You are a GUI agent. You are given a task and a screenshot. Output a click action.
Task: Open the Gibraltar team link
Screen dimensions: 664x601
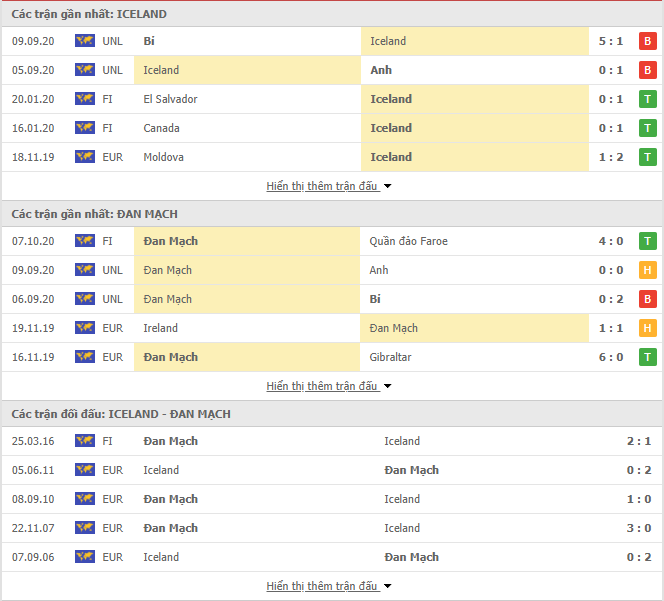[x=390, y=357]
